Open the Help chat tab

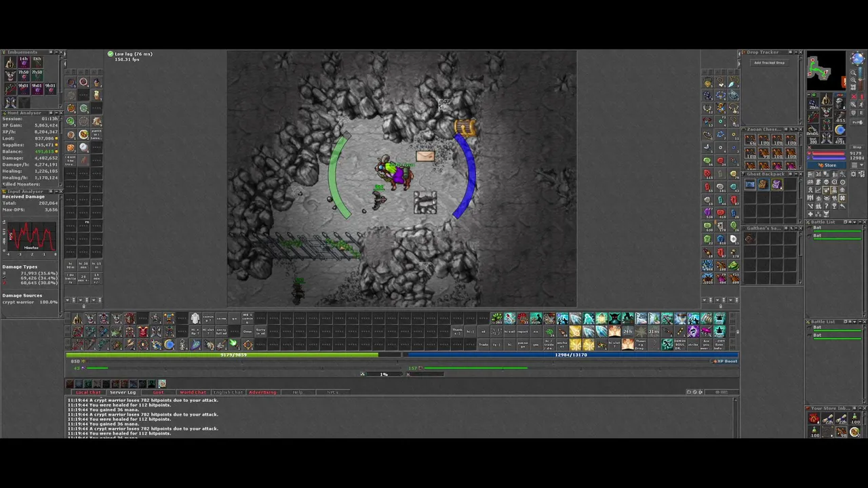[x=298, y=392]
